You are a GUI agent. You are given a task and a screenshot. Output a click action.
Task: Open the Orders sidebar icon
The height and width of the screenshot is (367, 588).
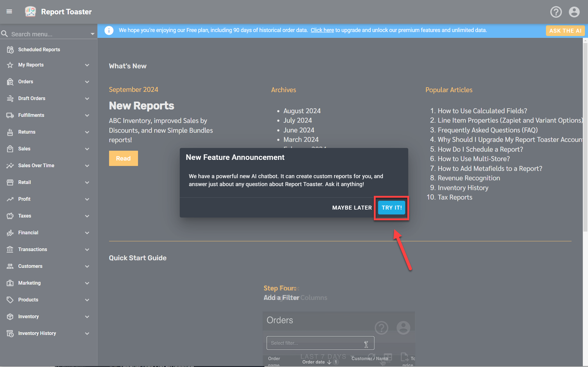click(10, 81)
